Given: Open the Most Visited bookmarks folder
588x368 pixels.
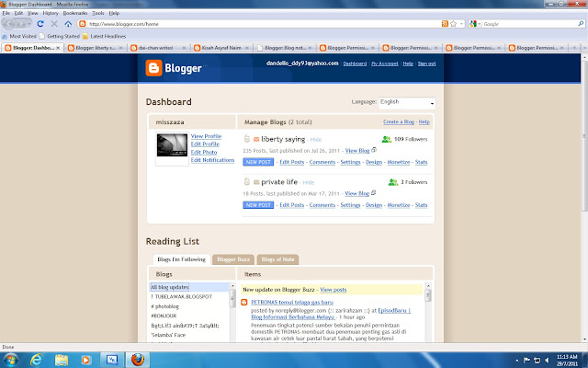Looking at the screenshot, I should [19, 36].
